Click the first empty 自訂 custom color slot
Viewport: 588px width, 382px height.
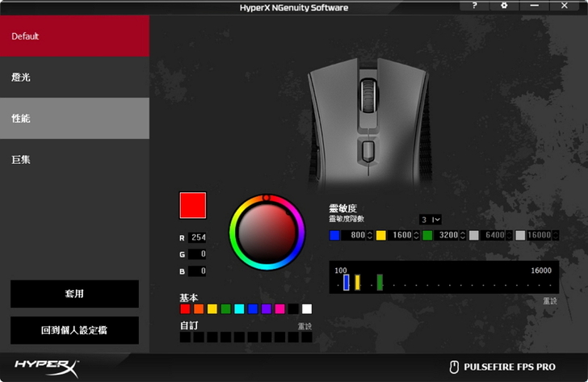[x=185, y=337]
